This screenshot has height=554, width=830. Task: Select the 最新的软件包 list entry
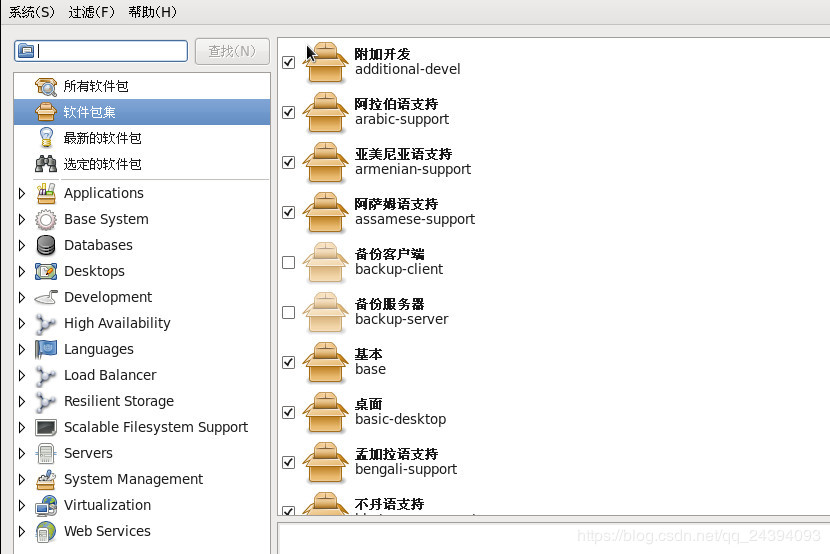(x=142, y=138)
